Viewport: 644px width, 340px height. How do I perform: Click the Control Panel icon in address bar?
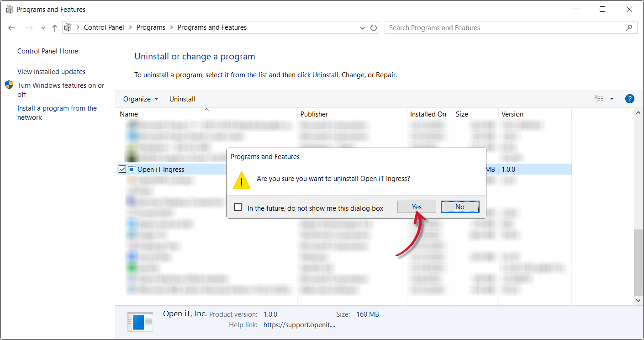(x=69, y=27)
